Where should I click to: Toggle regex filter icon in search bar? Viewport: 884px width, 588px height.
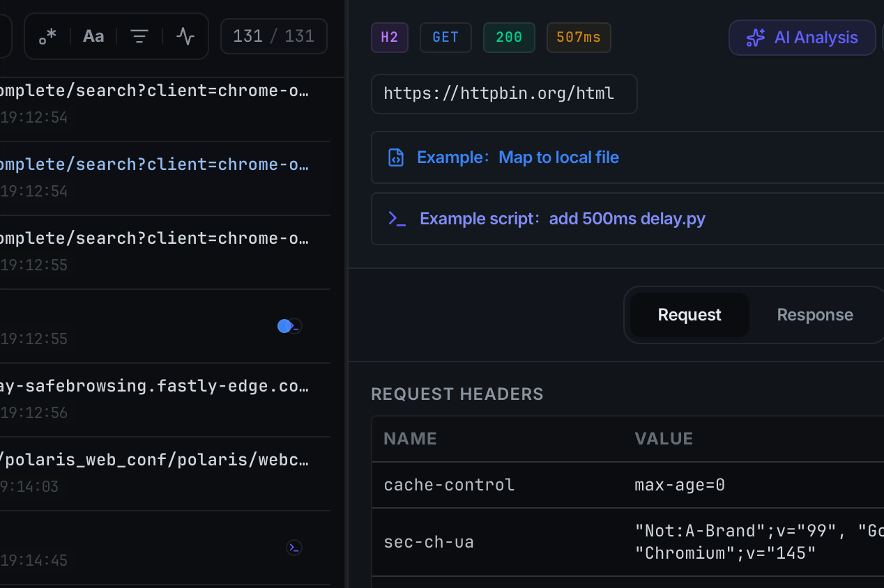[x=47, y=36]
